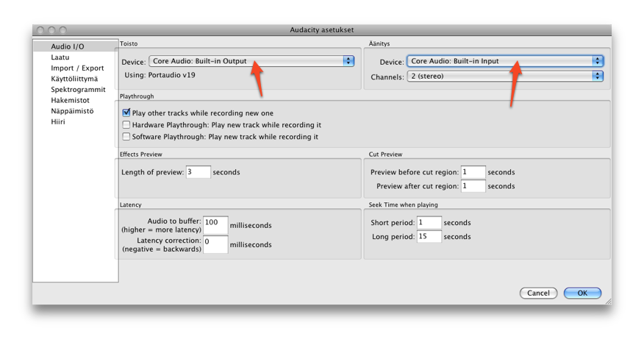This screenshot has width=644, height=345.
Task: Open the Channels 2 (stereo) dropdown
Action: coord(505,76)
